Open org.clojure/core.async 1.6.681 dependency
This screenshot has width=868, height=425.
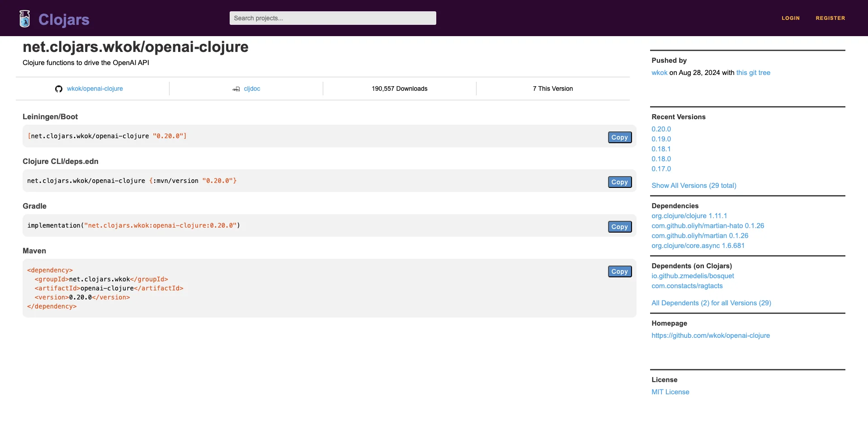coord(698,246)
